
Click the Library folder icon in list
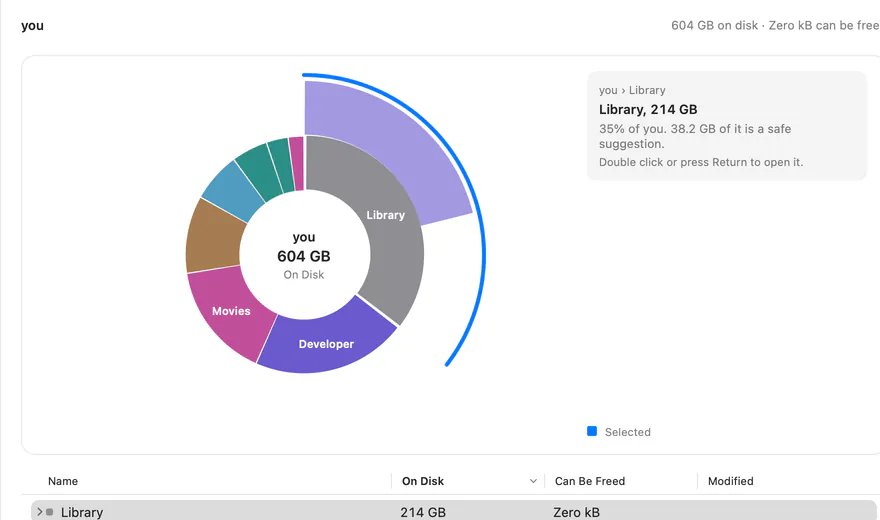tap(49, 512)
